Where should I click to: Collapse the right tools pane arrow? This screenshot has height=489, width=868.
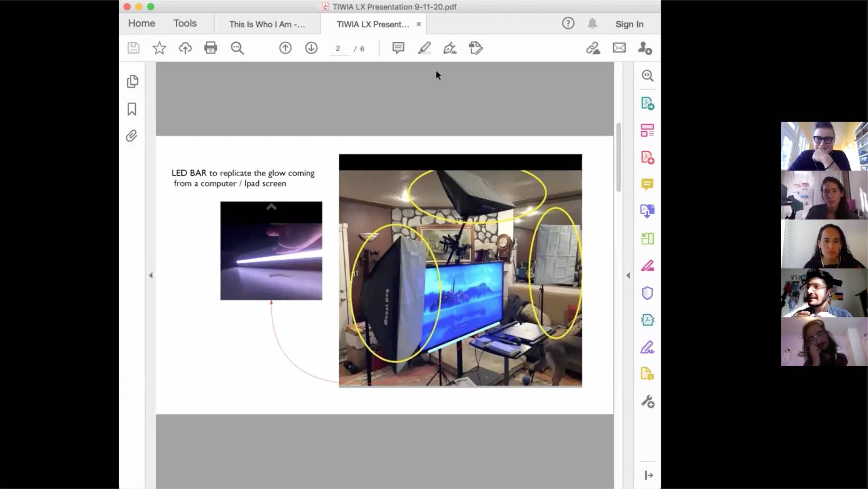(628, 275)
